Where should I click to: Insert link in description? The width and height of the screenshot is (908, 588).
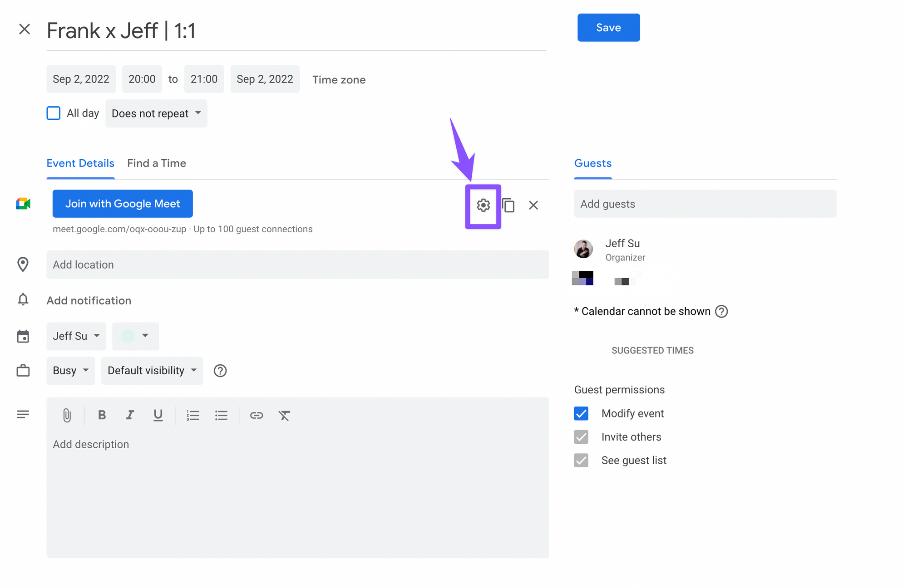pos(257,415)
